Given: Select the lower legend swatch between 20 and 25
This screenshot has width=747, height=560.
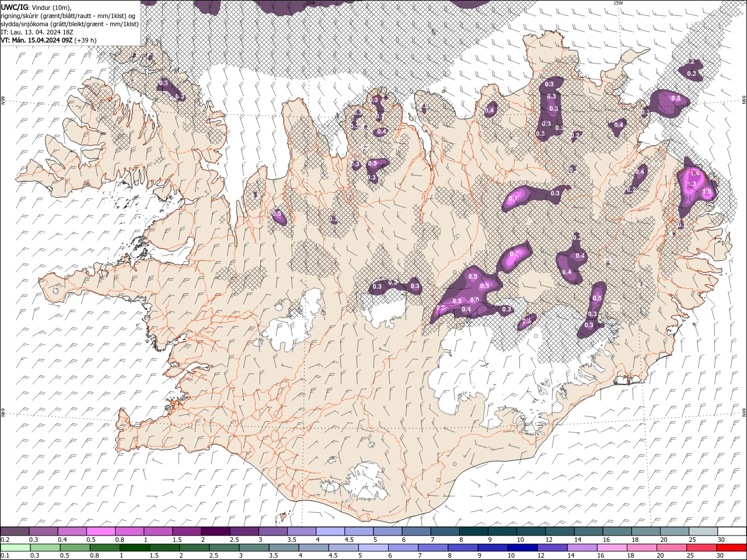Looking at the screenshot, I should (671, 548).
